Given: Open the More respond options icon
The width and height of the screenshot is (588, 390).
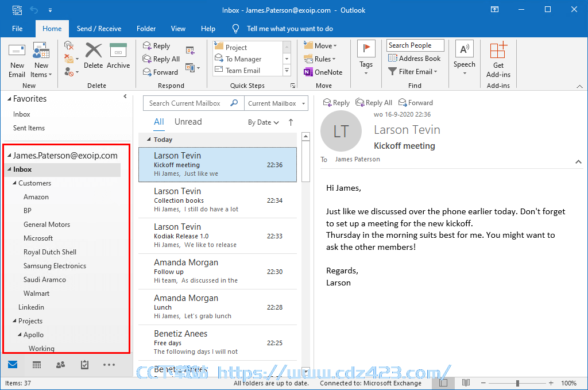Looking at the screenshot, I should (193, 68).
